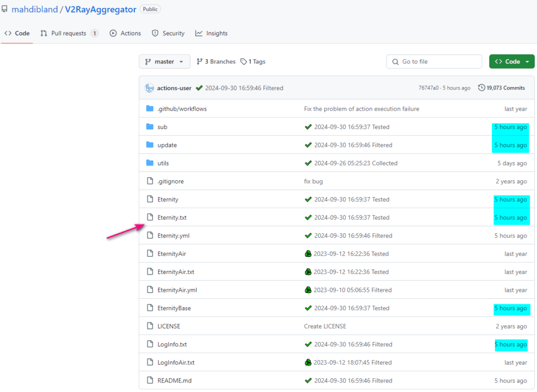Click the pull requests count badge '1'
The image size is (537, 392).
94,33
